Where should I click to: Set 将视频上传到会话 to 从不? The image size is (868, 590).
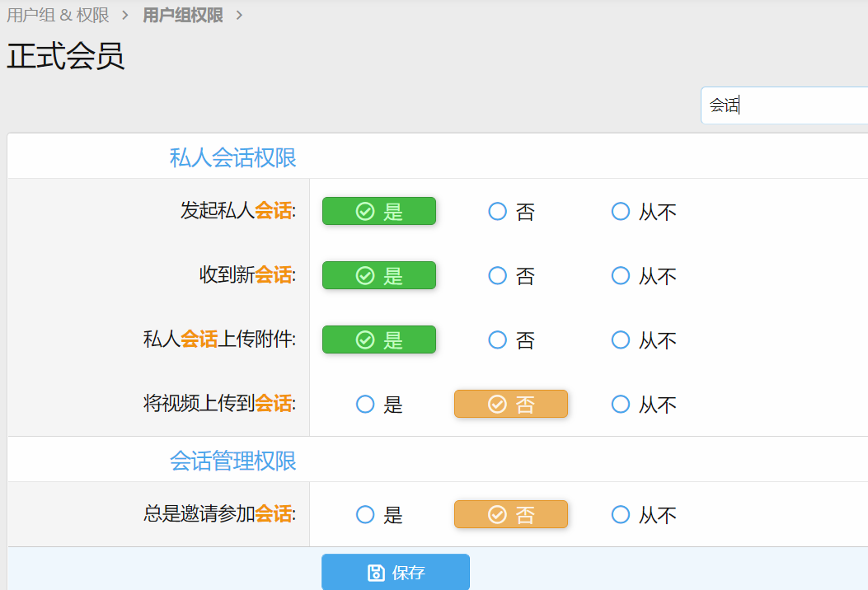tap(621, 405)
